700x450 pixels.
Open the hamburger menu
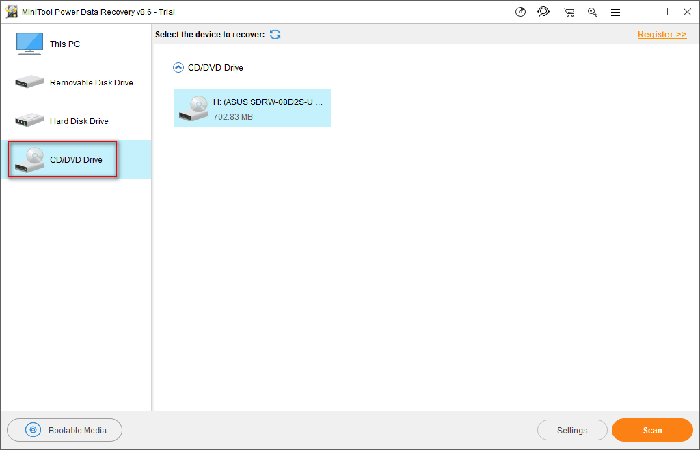615,12
